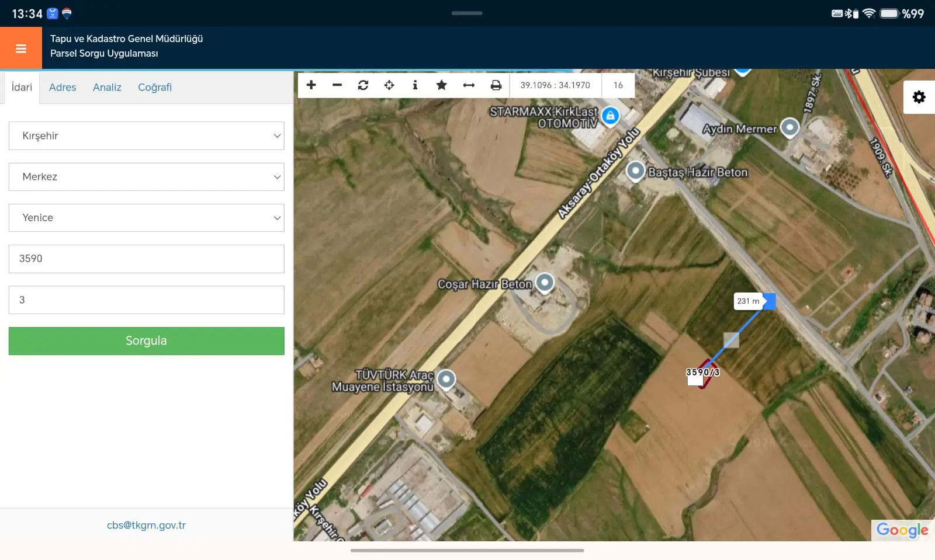Click the coordinates display 39.1096 : 34.1970
This screenshot has width=935, height=560.
click(x=555, y=85)
